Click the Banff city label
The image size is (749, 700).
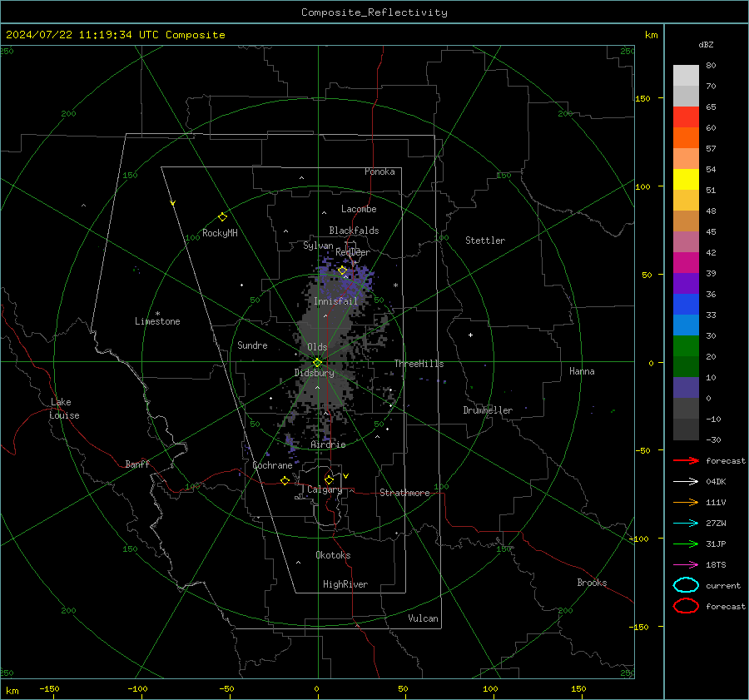[137, 464]
